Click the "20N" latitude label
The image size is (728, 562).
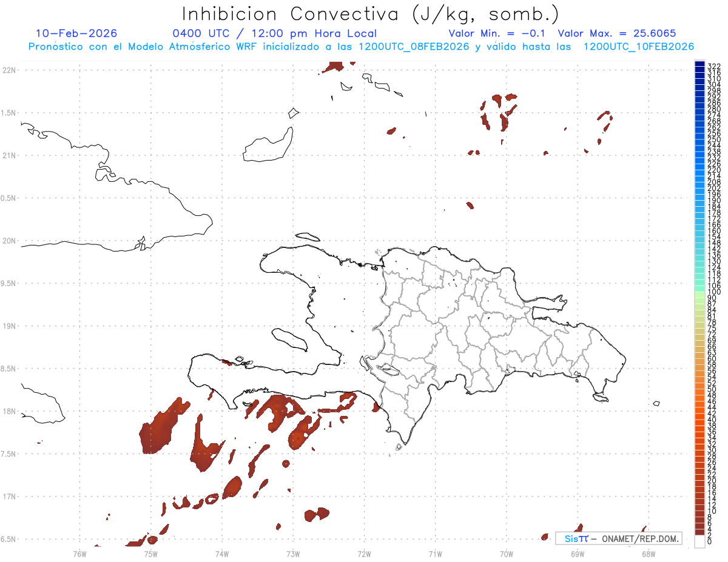[x=9, y=241]
